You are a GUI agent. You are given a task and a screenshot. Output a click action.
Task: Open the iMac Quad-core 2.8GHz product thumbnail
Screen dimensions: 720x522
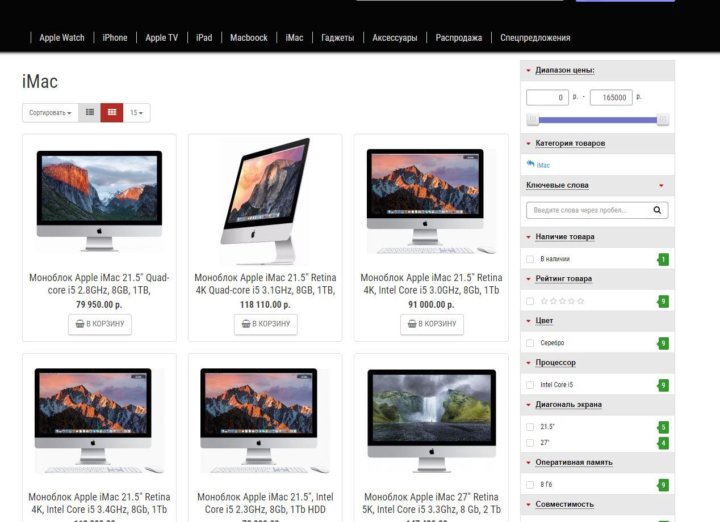click(x=99, y=201)
